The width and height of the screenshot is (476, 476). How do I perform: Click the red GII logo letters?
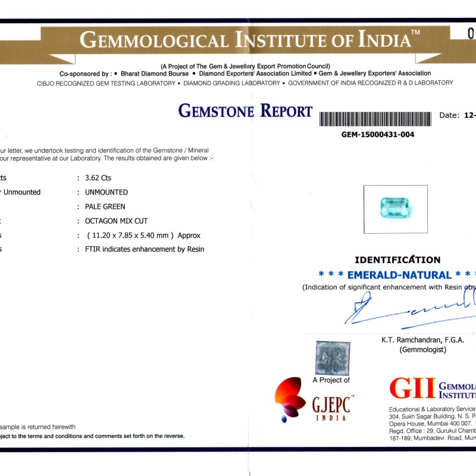tap(412, 388)
